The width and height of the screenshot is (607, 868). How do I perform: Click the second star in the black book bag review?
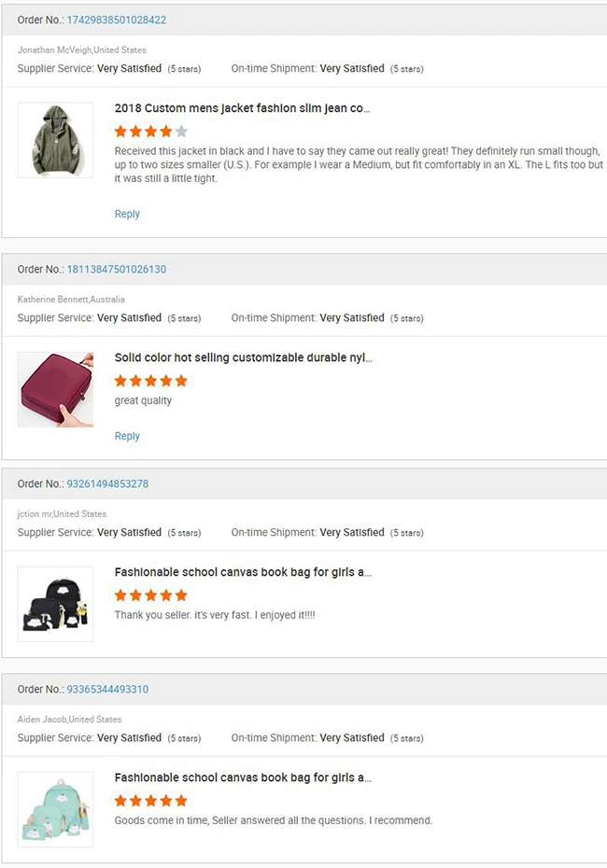pyautogui.click(x=134, y=595)
